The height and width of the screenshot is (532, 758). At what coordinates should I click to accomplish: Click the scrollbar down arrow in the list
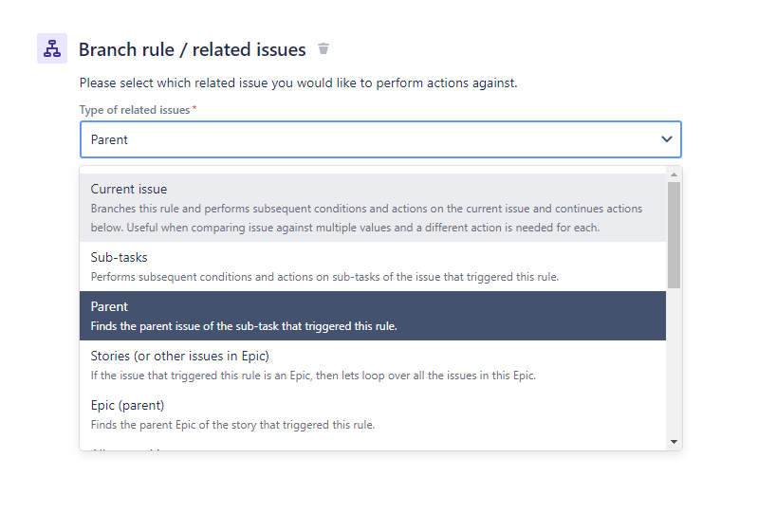click(674, 442)
